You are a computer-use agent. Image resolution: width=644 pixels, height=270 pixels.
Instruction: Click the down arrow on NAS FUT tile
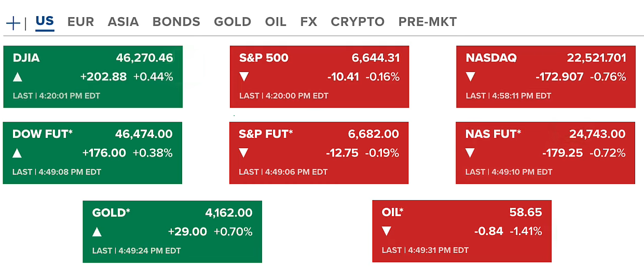click(x=470, y=153)
